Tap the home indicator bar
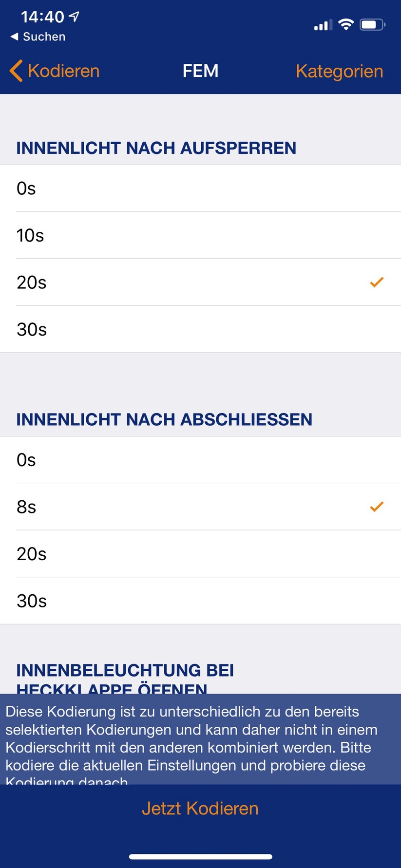401x868 pixels. pyautogui.click(x=200, y=856)
